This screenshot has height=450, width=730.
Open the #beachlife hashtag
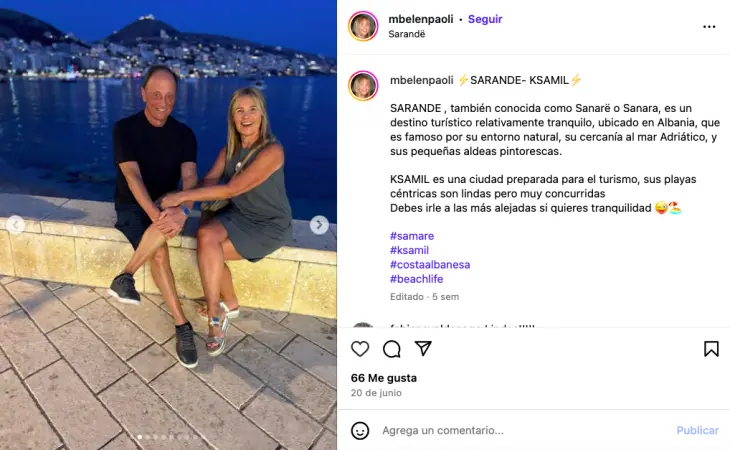tap(417, 279)
